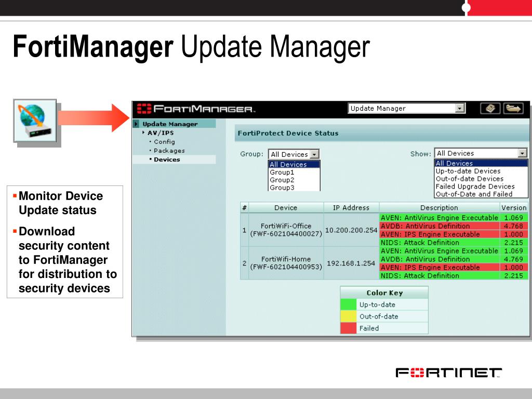Select FortiWiFi-Office device cell
Screen dimensions: 532x399
click(x=286, y=230)
